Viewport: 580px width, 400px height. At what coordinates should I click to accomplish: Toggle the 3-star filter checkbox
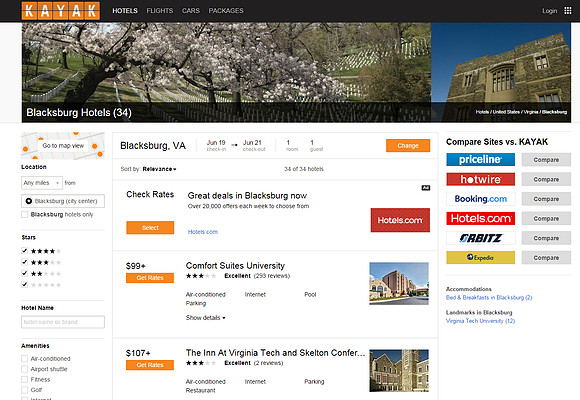pos(24,262)
